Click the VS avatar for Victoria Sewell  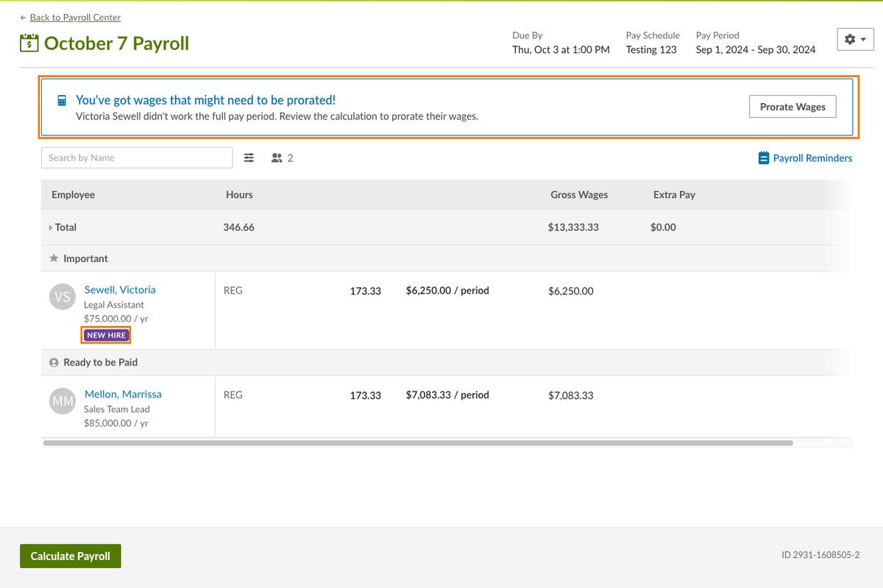pyautogui.click(x=63, y=297)
